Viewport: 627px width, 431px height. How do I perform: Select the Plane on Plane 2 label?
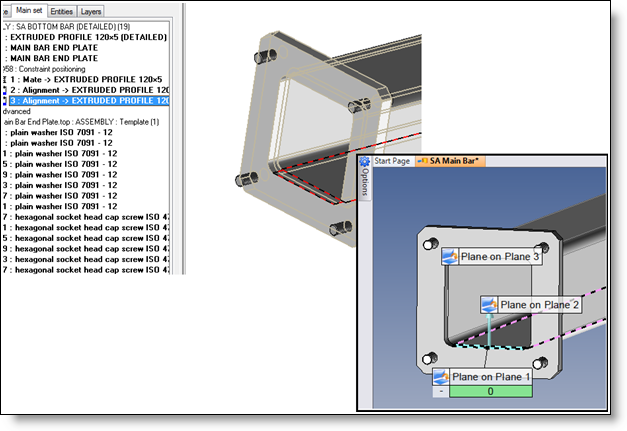click(x=539, y=305)
